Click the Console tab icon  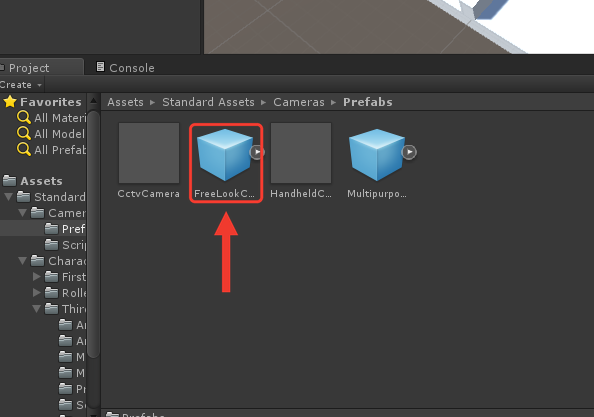coord(100,67)
